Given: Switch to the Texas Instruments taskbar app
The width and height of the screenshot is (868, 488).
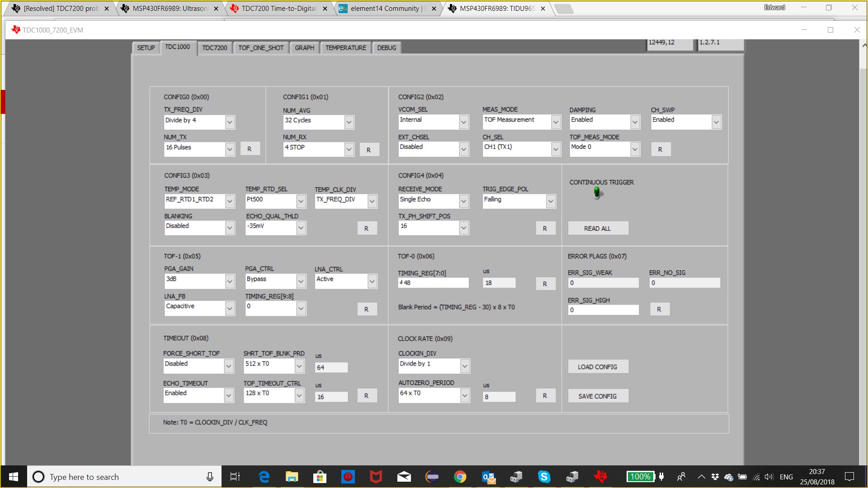Looking at the screenshot, I should pos(600,477).
